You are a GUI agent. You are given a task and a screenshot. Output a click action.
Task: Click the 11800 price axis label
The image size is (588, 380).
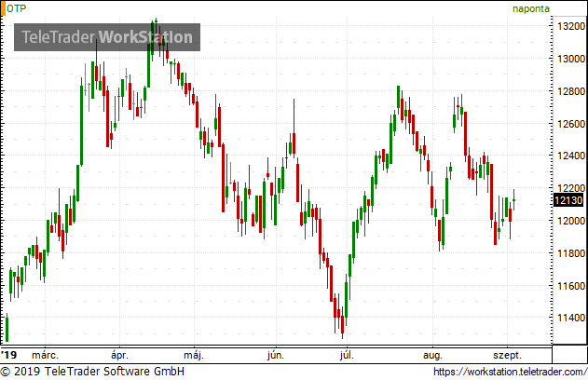(x=571, y=253)
